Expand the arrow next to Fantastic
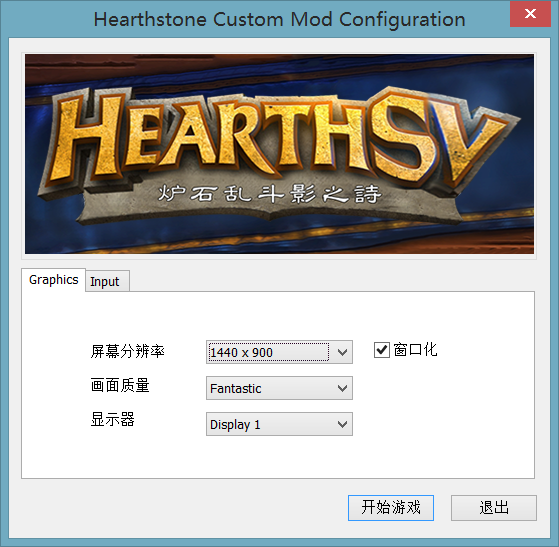The height and width of the screenshot is (547, 559). click(x=342, y=388)
